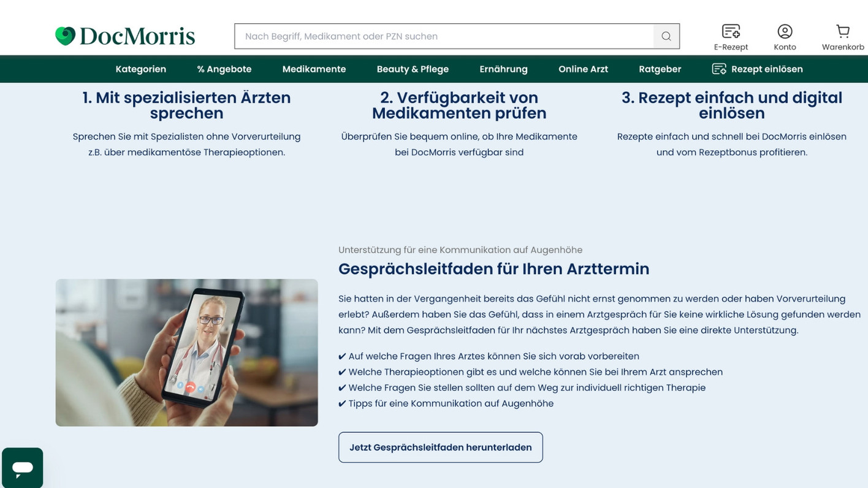Click the DocMorris heart logo
This screenshot has height=488, width=868.
(x=65, y=36)
